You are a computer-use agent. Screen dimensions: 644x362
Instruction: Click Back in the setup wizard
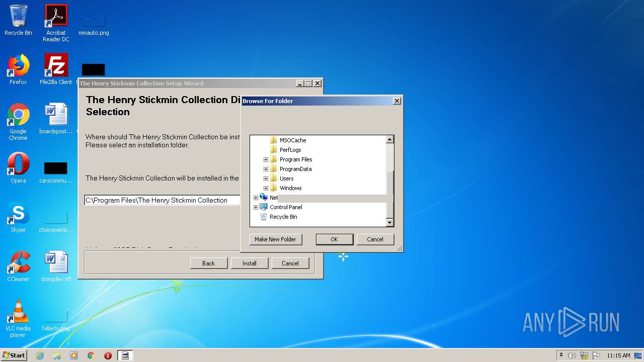click(x=208, y=263)
